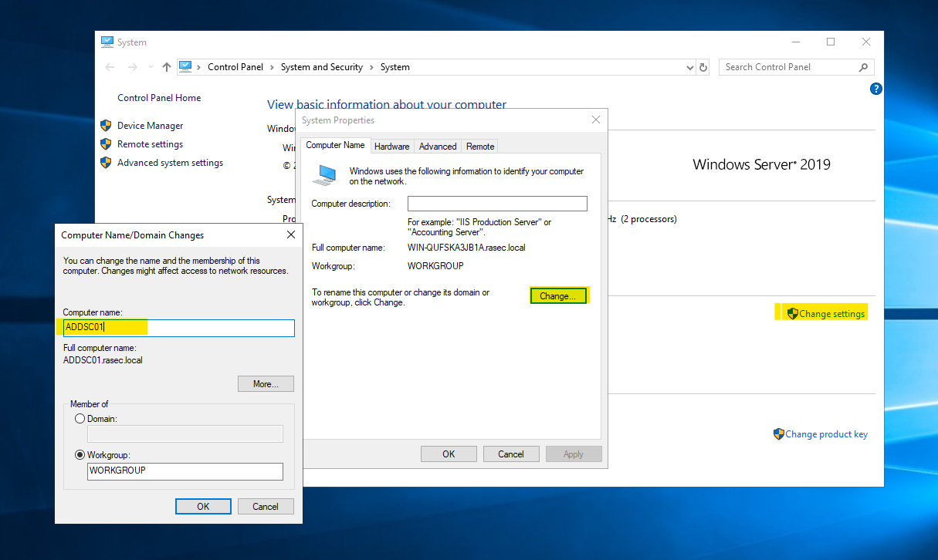The image size is (938, 560).
Task: Open Remote settings link
Action: coord(151,144)
